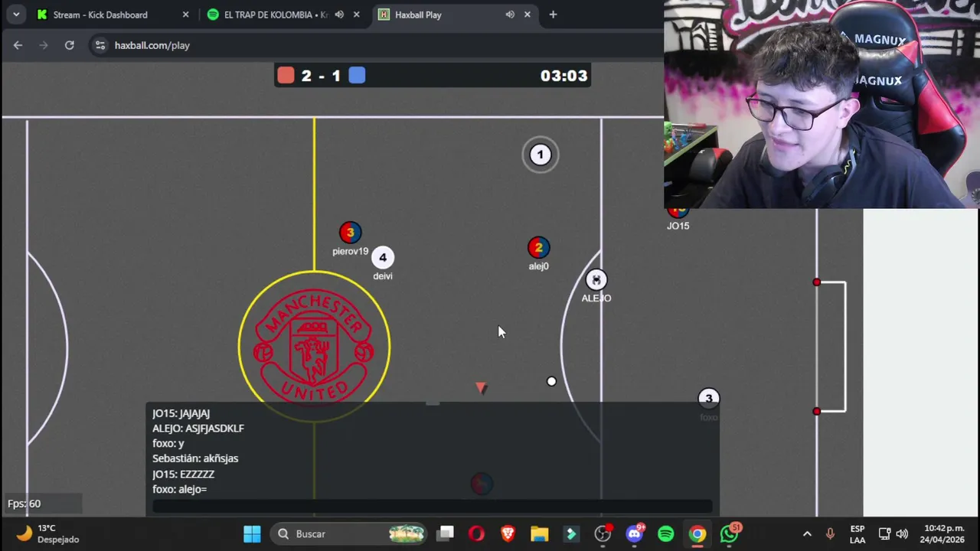Click the haxball.com/play address bar
This screenshot has height=551, width=980.
(x=152, y=45)
